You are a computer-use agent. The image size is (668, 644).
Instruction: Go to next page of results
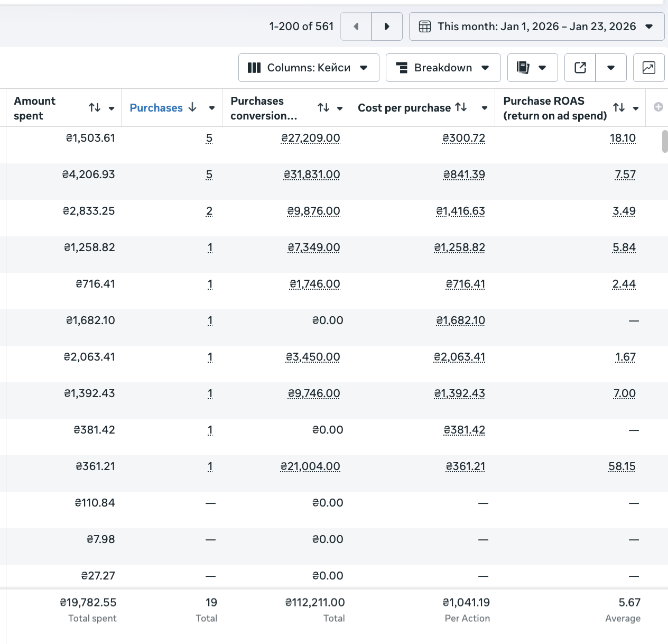[x=387, y=26]
